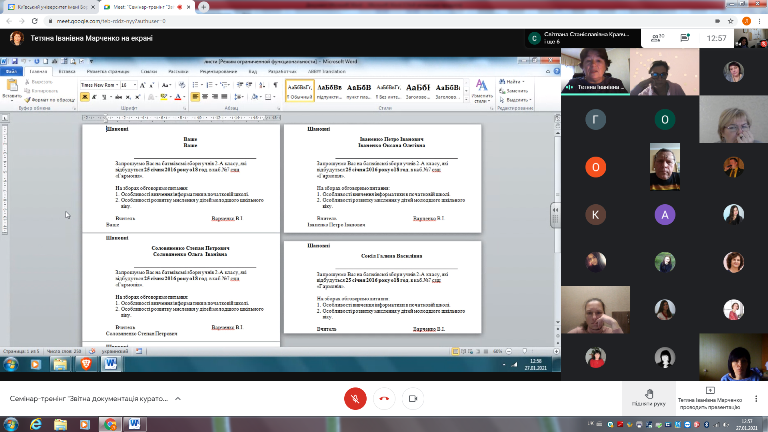The width and height of the screenshot is (768, 432).
Task: Raise hand using 'Підняти руку' button
Action: click(648, 397)
